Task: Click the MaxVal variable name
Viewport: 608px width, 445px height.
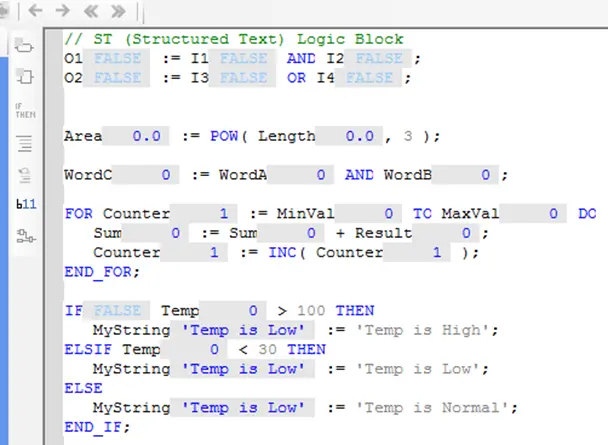Action: click(x=470, y=214)
